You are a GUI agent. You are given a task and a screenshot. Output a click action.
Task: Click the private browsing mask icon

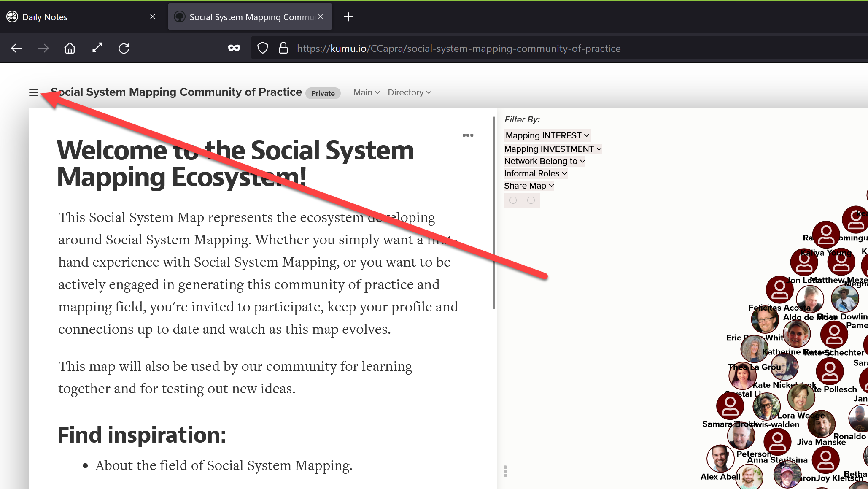tap(234, 48)
